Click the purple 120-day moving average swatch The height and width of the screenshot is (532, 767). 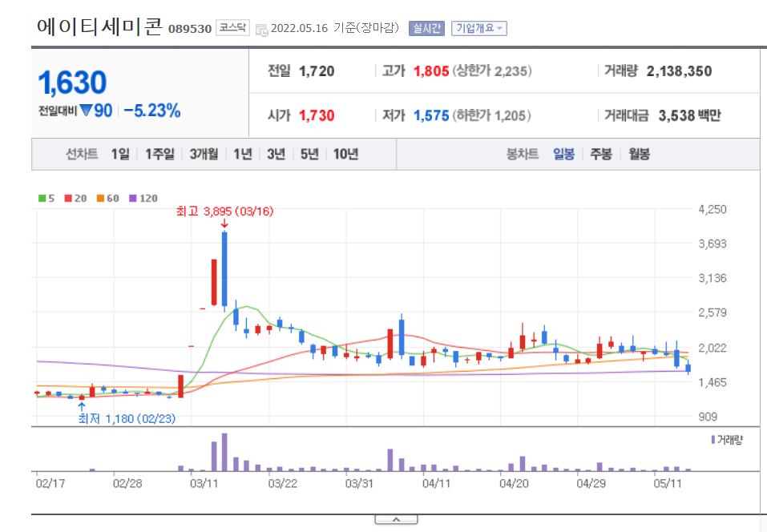coord(132,198)
